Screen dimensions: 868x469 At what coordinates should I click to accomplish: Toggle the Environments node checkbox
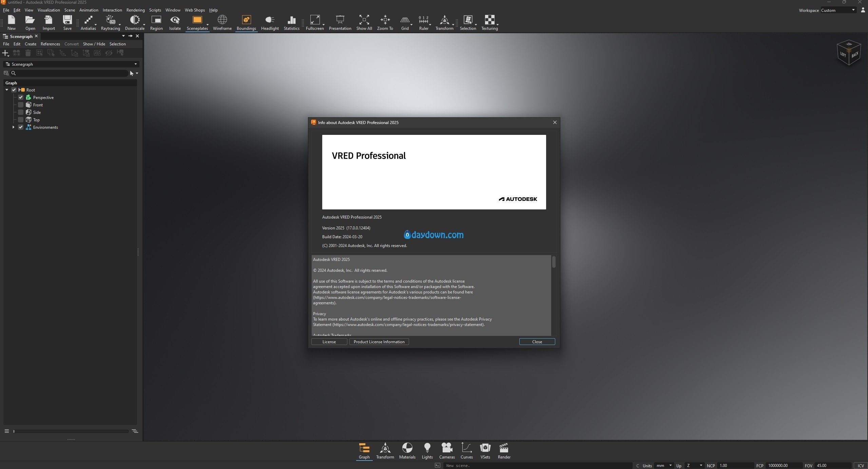(21, 127)
